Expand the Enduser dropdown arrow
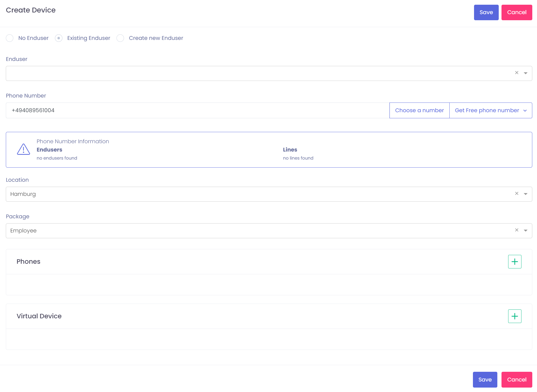Image resolution: width=537 pixels, height=392 pixels. pyautogui.click(x=525, y=73)
